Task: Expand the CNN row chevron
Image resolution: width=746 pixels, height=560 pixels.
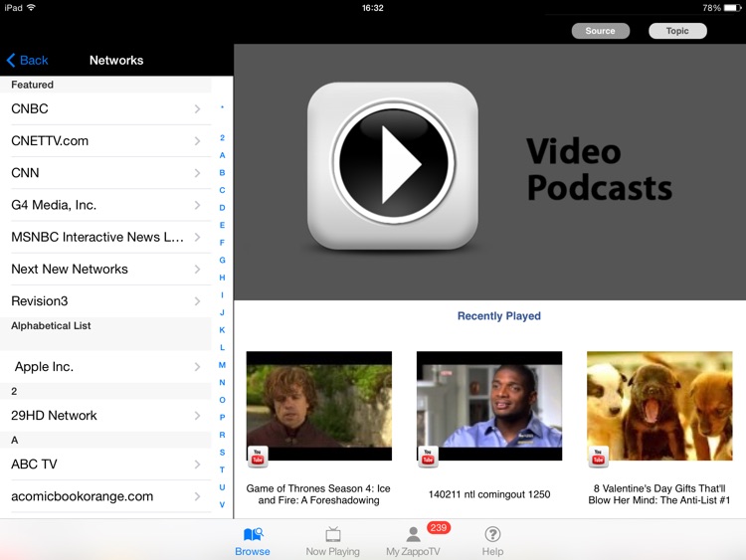Action: pos(198,173)
